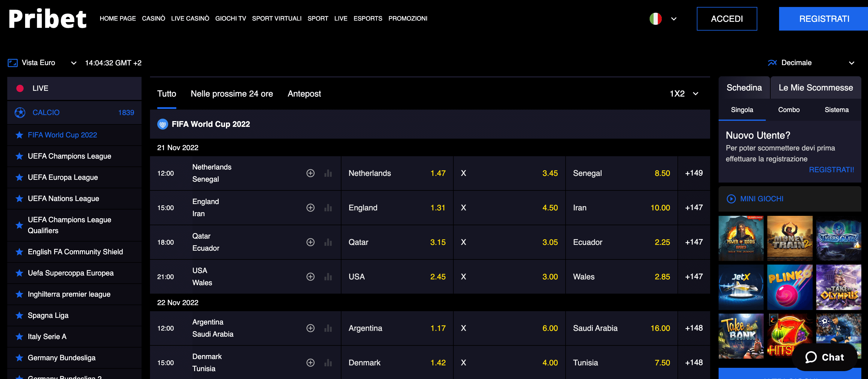Add England vs Iran match to bet slip
Screen dimensions: 868x379
pyautogui.click(x=310, y=208)
